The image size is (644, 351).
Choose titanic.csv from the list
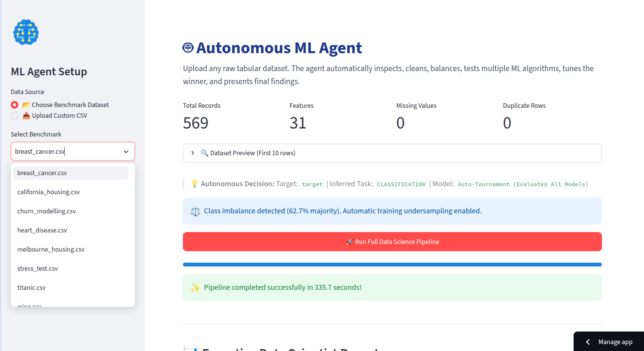click(x=71, y=288)
